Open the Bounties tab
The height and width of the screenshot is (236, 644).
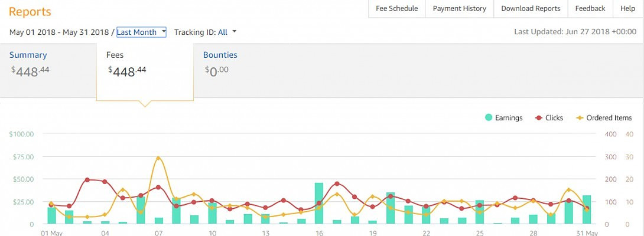[220, 55]
